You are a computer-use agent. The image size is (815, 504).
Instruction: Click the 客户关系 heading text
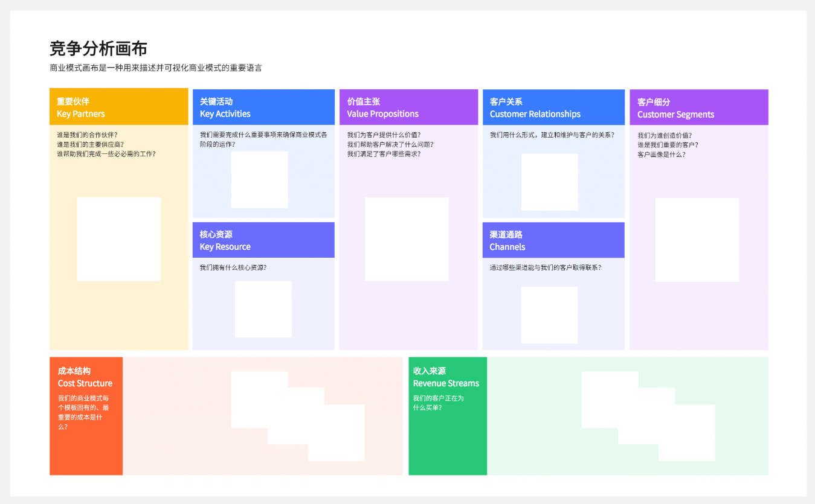[x=506, y=102]
